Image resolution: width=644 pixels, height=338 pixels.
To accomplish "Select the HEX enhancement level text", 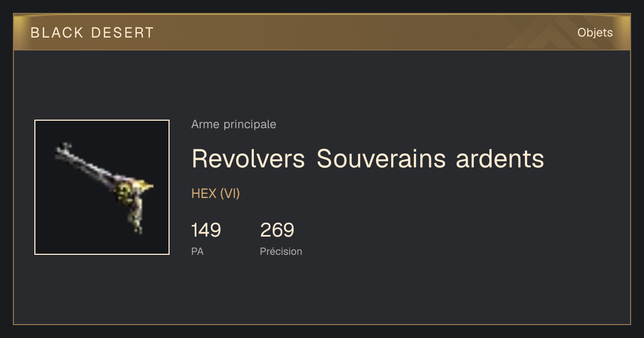I will 204,194.
